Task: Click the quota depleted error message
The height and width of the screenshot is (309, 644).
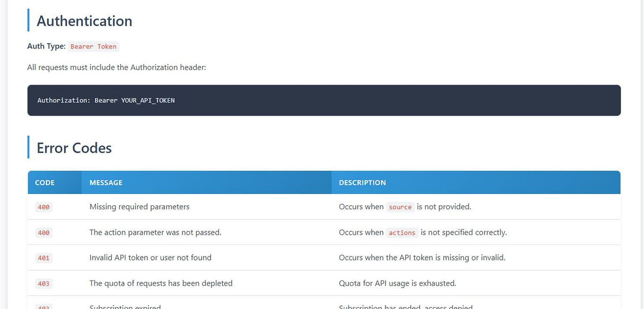Action: (161, 283)
